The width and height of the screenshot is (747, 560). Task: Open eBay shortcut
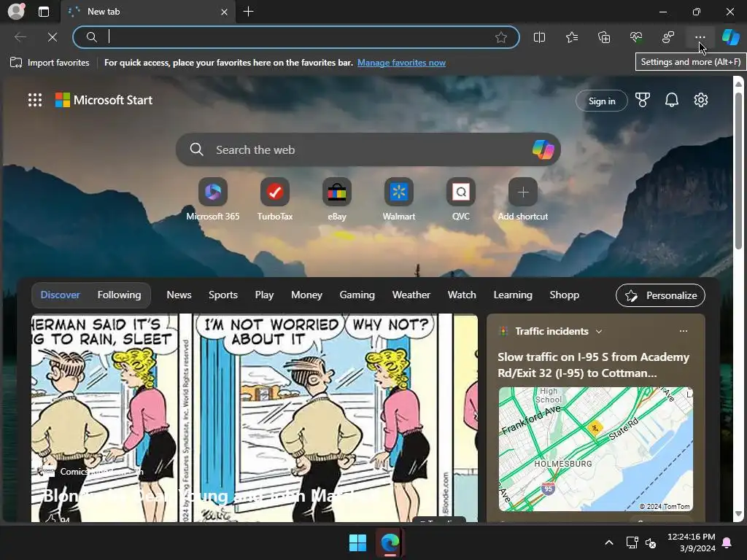pos(337,199)
